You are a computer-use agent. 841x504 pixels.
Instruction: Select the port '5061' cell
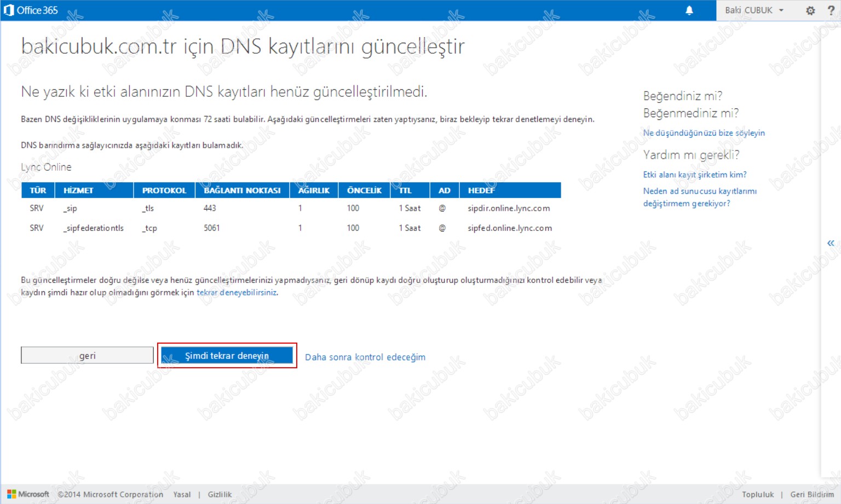pyautogui.click(x=212, y=228)
